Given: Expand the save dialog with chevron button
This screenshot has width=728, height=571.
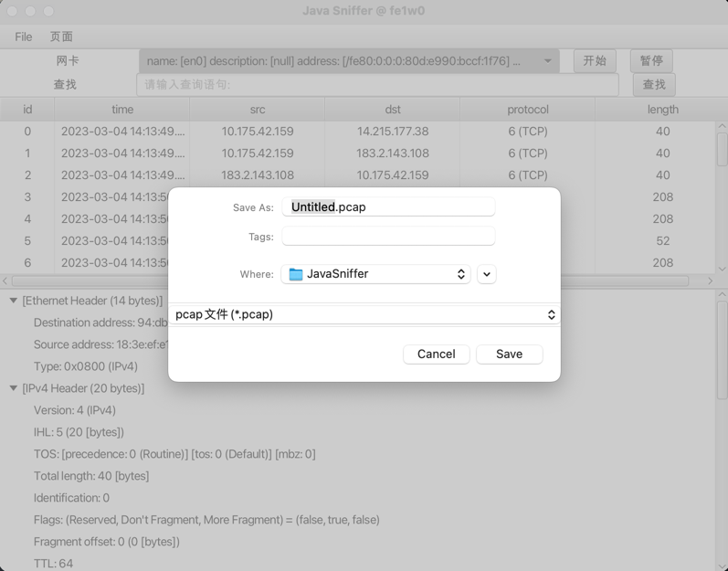Looking at the screenshot, I should tap(487, 274).
